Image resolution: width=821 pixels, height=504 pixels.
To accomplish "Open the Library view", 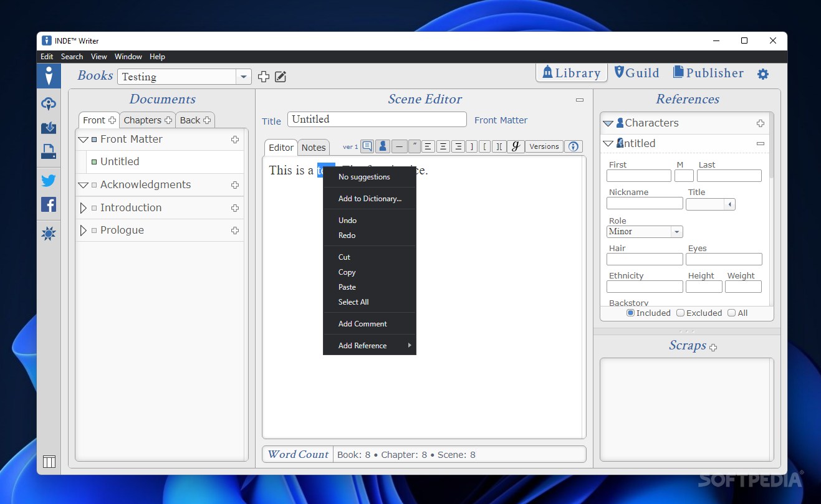I will tap(572, 73).
